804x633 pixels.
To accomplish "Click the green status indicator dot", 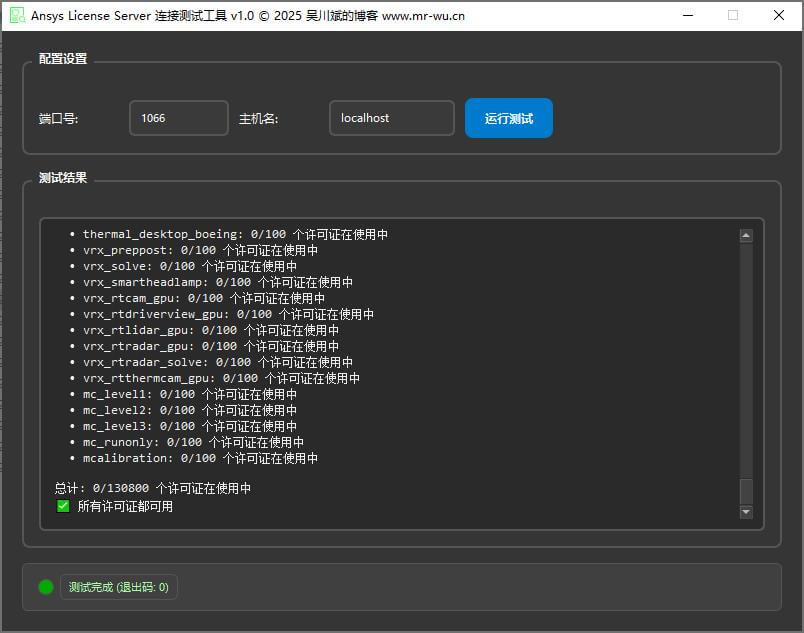I will tap(46, 587).
